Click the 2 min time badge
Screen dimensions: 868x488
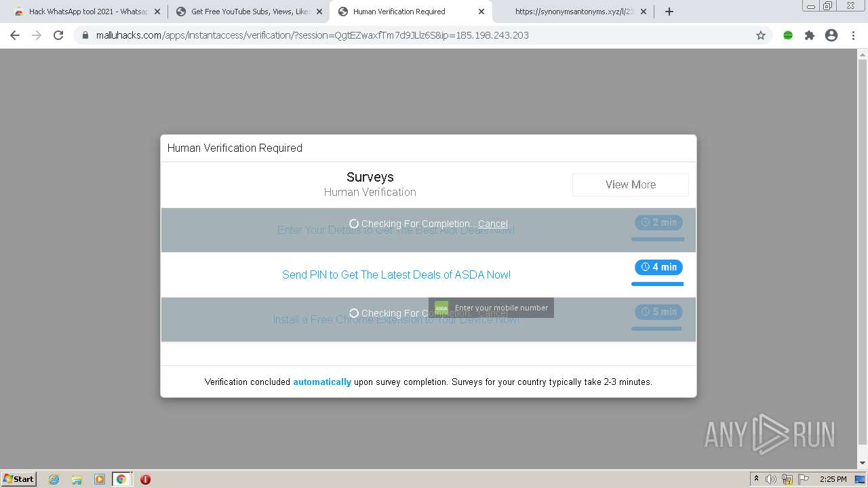point(658,222)
